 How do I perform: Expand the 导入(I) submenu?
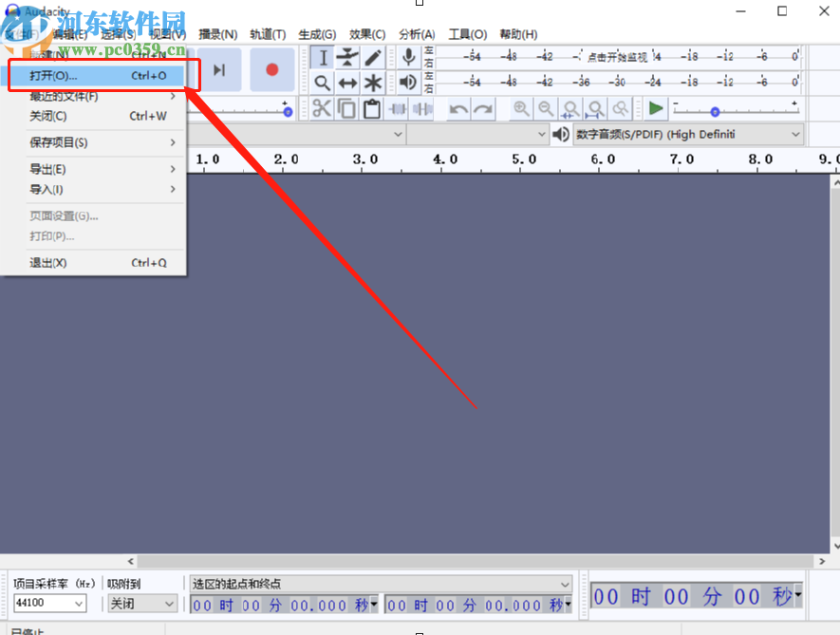pos(94,189)
